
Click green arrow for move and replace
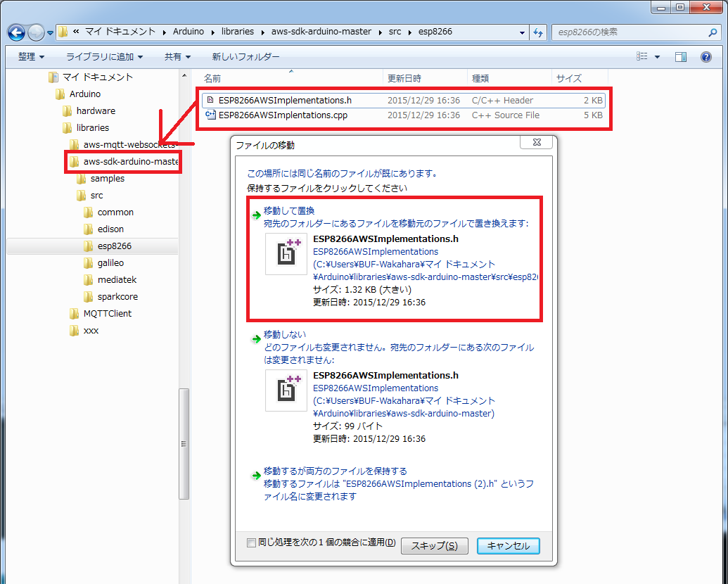pos(256,214)
